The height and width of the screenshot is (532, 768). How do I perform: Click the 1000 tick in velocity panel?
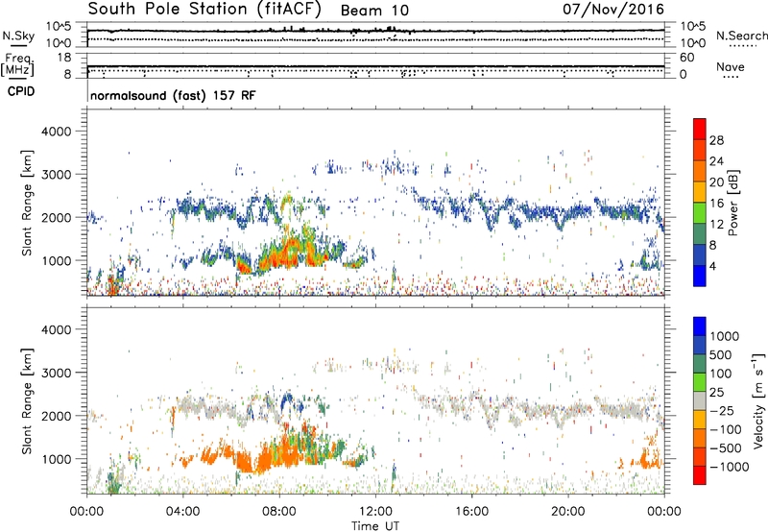[56, 458]
